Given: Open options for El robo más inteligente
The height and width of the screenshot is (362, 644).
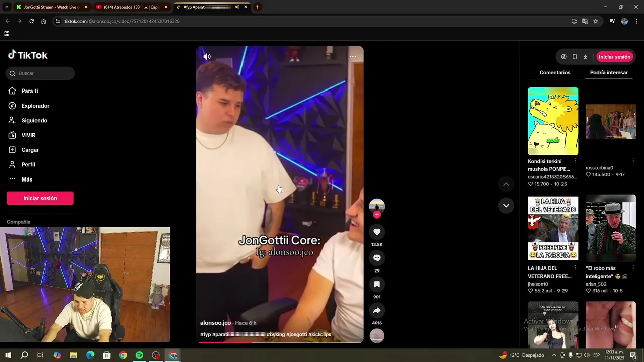Looking at the screenshot, I should point(633,268).
